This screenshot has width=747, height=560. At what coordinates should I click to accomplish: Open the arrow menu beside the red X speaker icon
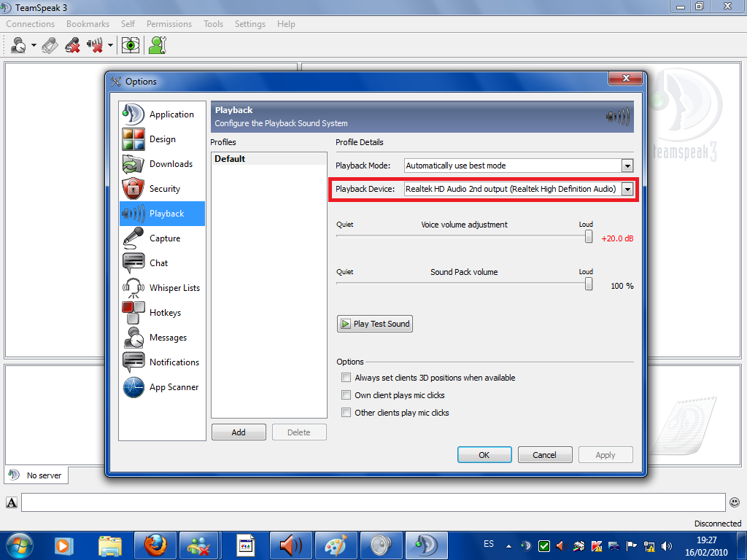[111, 46]
